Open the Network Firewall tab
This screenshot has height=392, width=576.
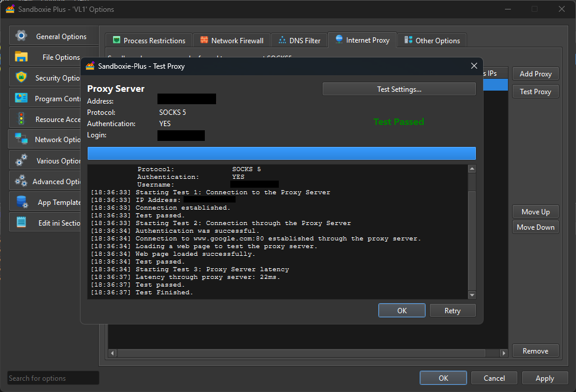(231, 40)
